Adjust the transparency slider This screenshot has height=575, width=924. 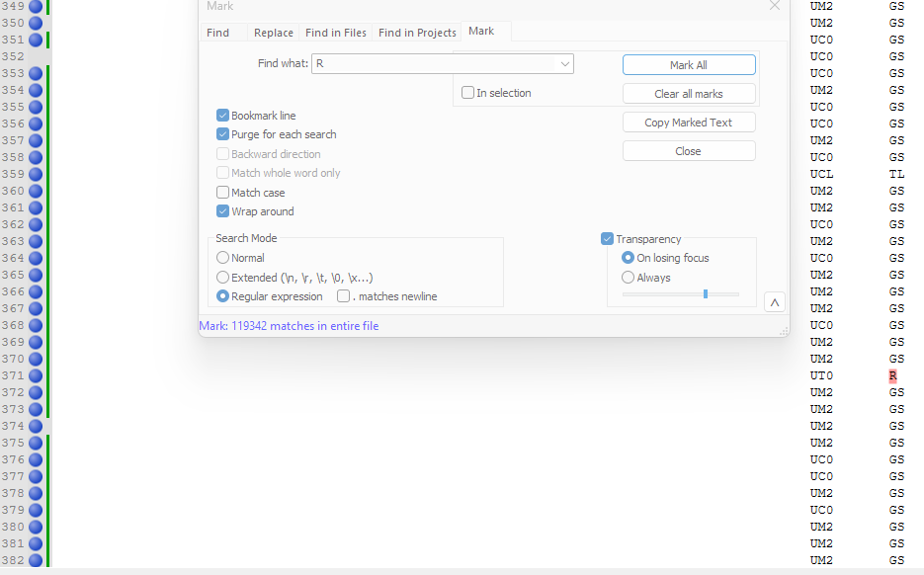707,293
